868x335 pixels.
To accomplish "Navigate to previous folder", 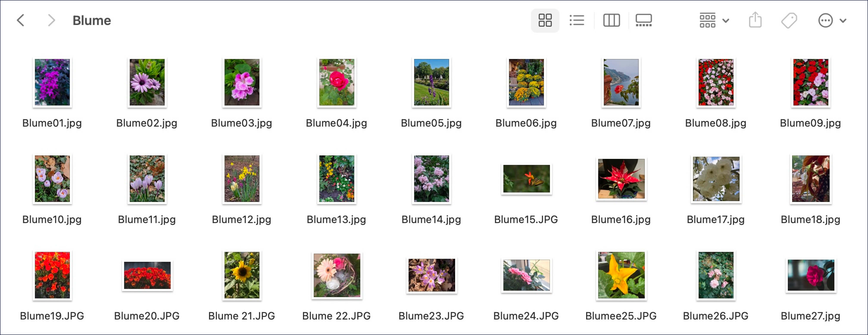I will tap(20, 20).
